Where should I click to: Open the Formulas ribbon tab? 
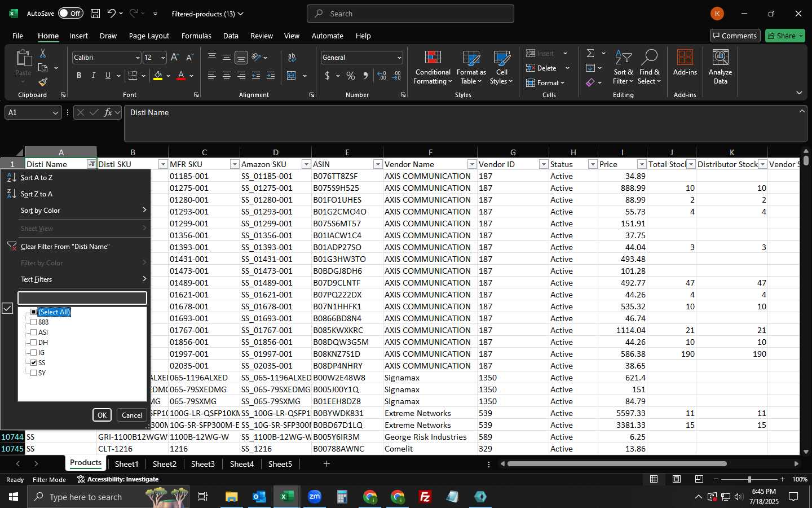pos(196,36)
